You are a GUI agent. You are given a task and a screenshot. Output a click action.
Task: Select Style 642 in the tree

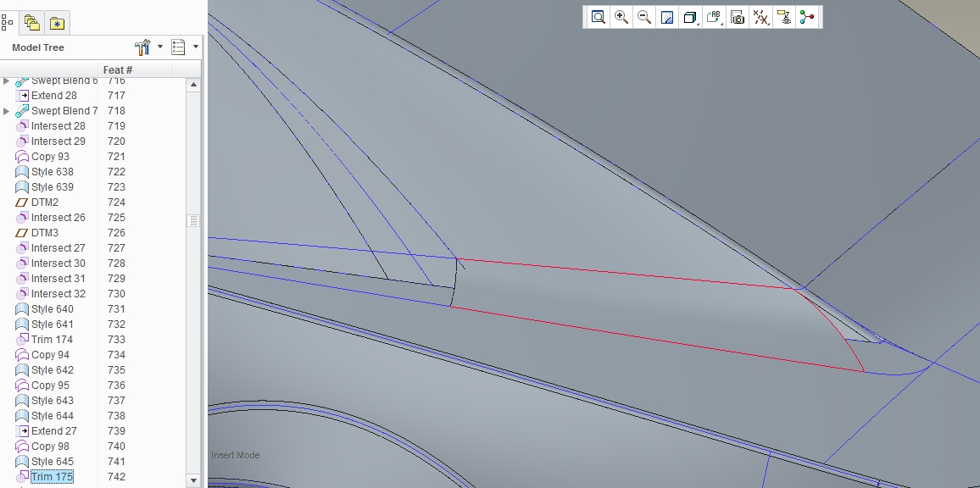coord(52,370)
